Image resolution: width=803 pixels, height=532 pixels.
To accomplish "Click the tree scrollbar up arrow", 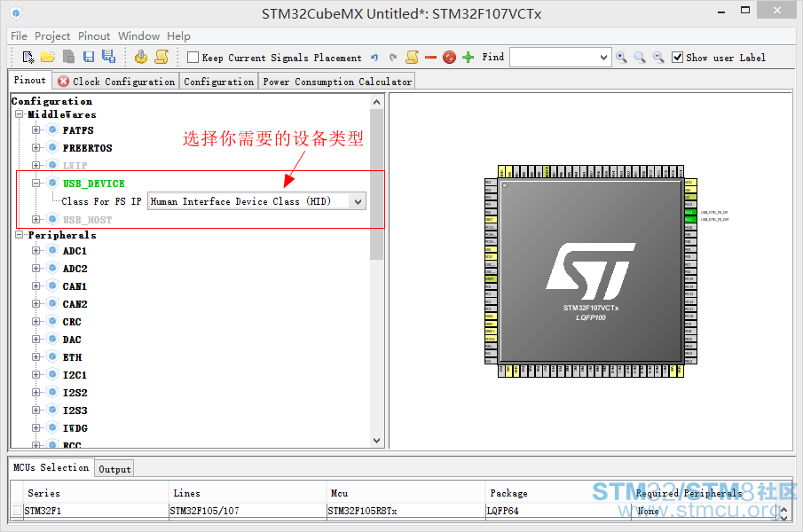I will tap(377, 102).
